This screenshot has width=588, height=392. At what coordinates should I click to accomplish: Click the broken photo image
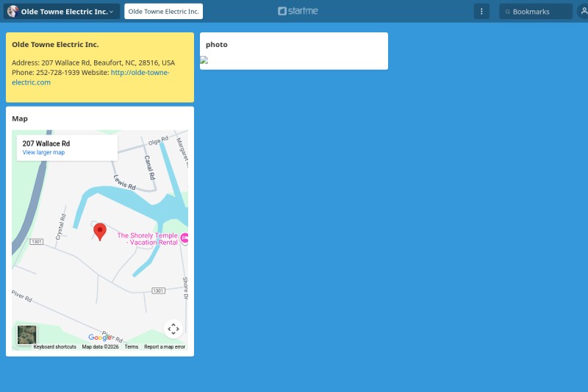tap(204, 60)
